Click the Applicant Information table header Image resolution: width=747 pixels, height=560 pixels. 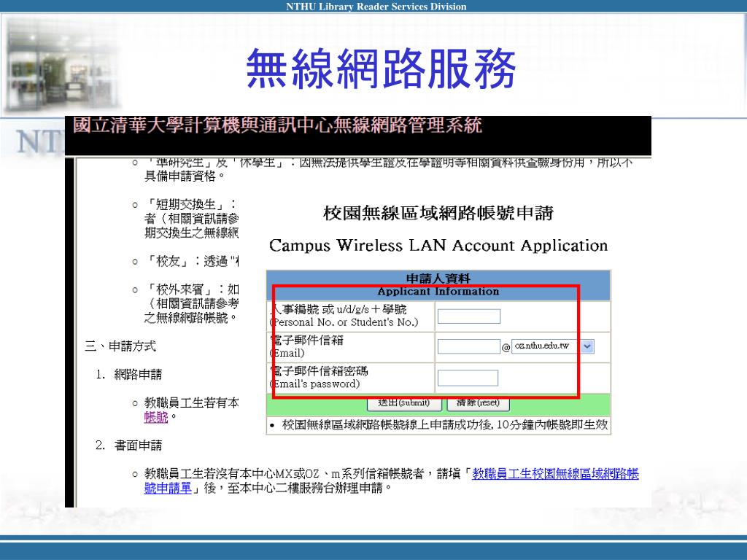click(438, 285)
